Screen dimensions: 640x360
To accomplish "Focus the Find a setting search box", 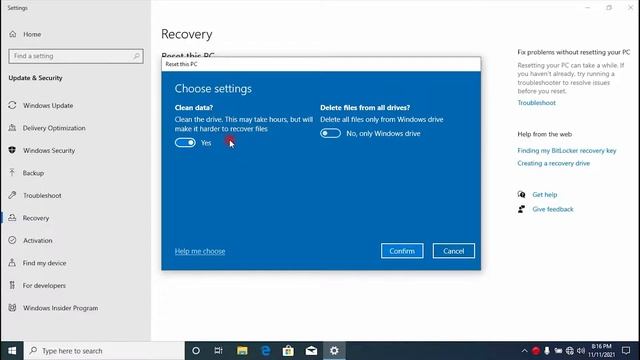I will coord(76,56).
